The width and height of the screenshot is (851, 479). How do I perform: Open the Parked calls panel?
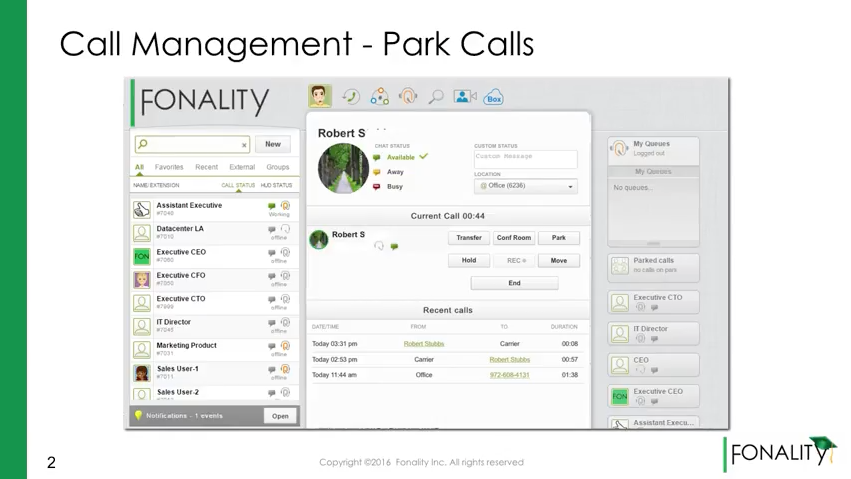point(653,267)
